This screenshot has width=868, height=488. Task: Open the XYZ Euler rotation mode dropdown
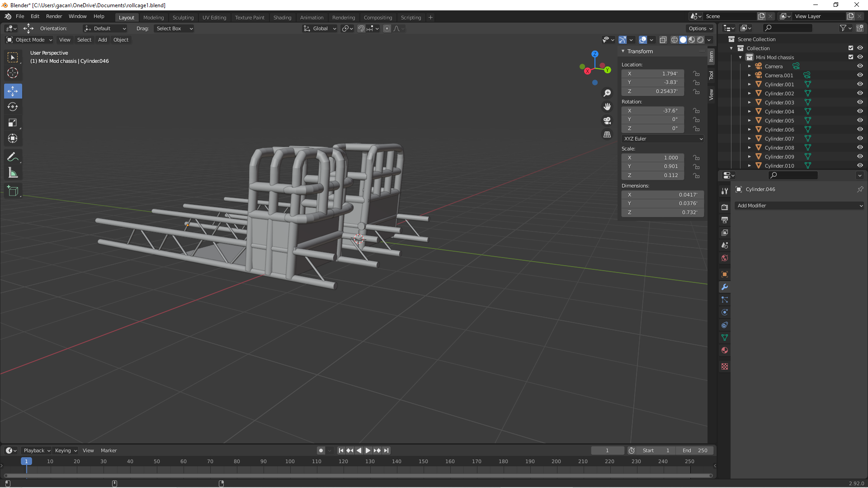[x=663, y=139]
